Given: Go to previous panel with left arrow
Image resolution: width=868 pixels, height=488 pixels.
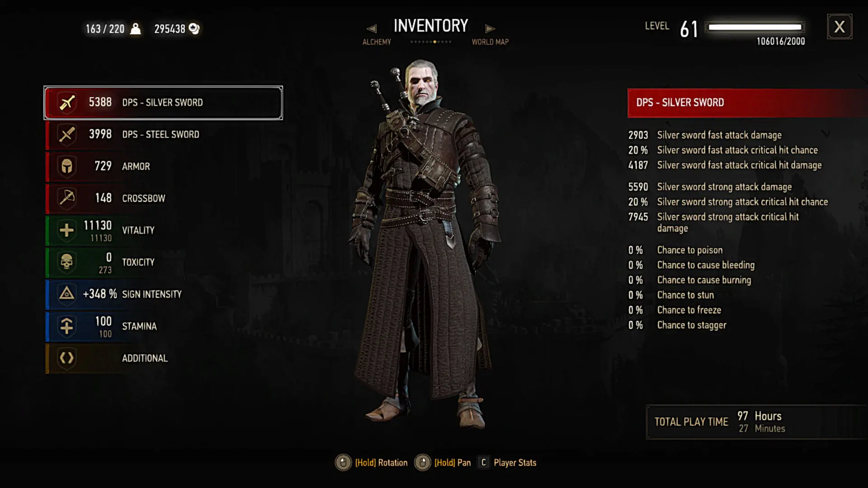Looking at the screenshot, I should (372, 29).
